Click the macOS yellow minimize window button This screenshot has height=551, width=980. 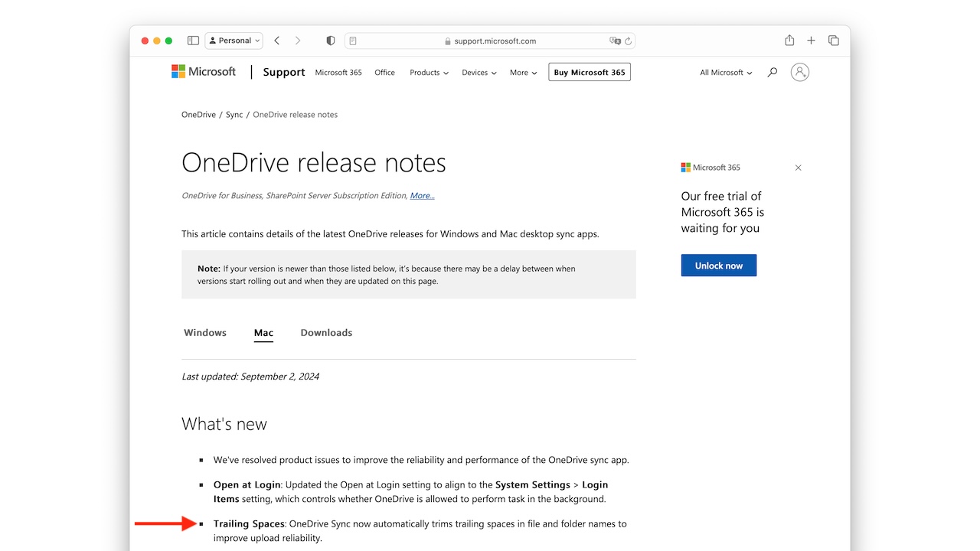click(x=157, y=41)
